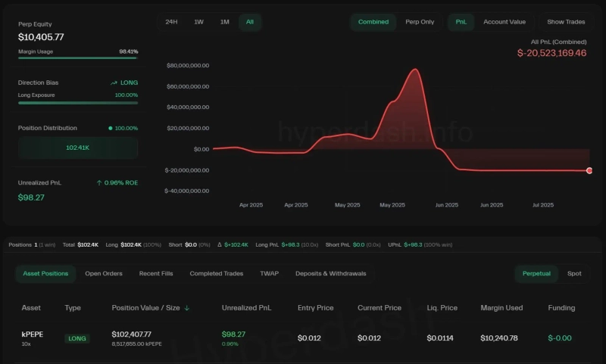Click the LONG direction trend arrow icon
Viewport: 606px width, 364px height.
click(x=114, y=82)
